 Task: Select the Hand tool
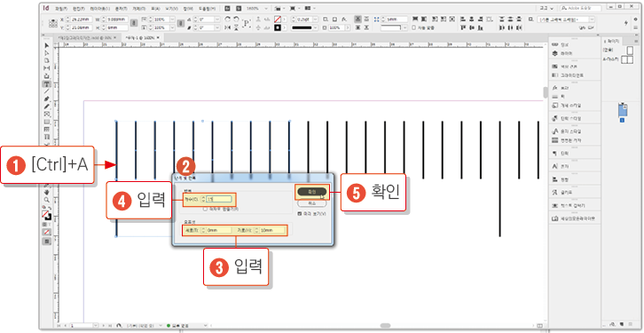(x=46, y=192)
